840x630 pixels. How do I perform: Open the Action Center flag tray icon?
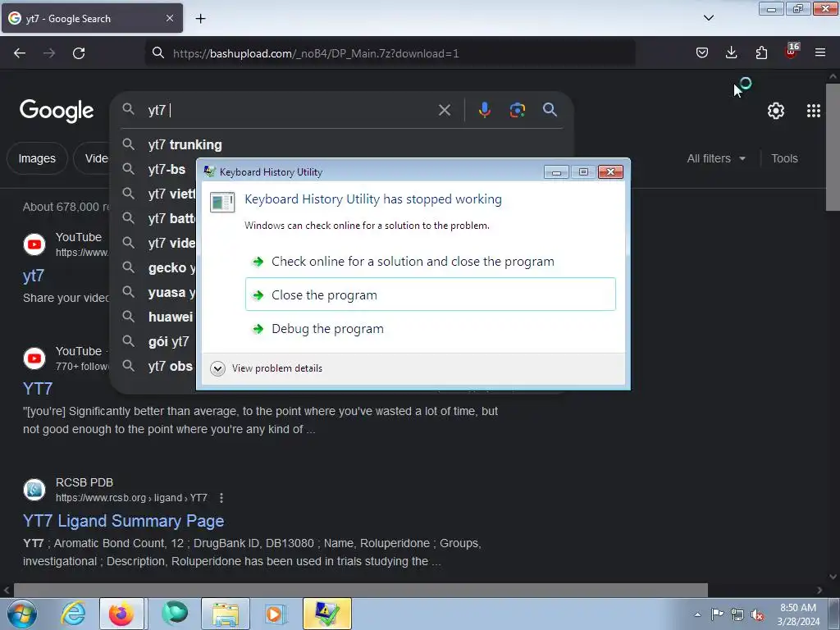tap(717, 614)
